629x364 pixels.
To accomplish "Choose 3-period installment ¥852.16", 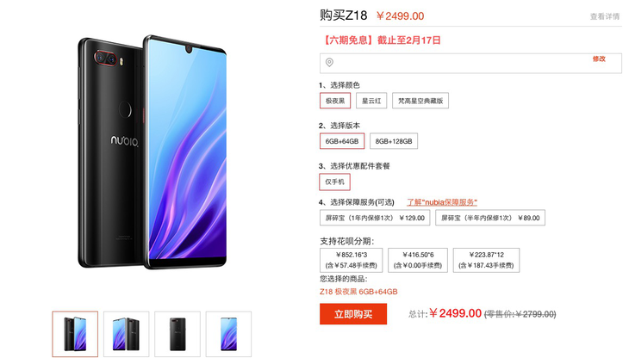I will 351,260.
